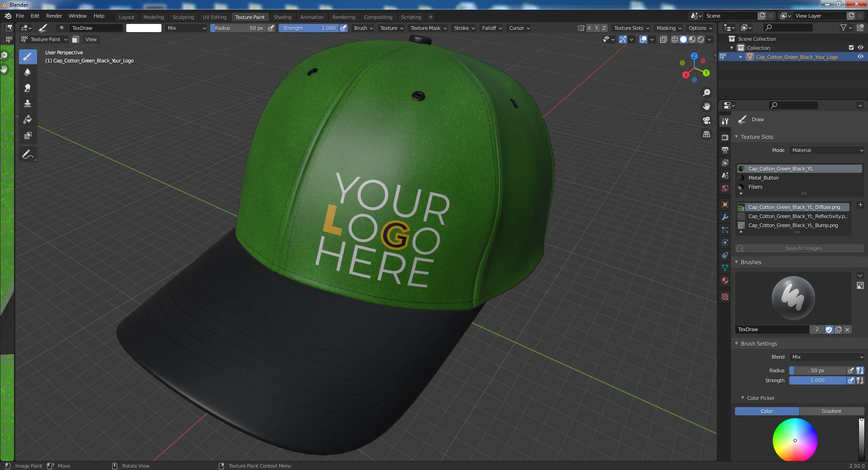Expand Cap_Cotton_Green_Black_Your_Logo in outliner
868x470 pixels.
(741, 57)
